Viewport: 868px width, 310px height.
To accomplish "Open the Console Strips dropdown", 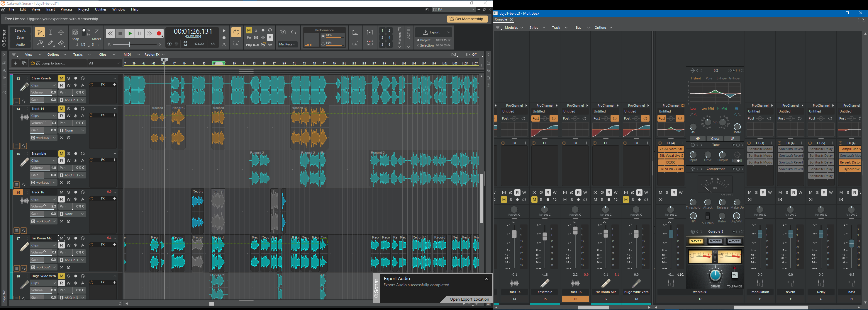I will click(537, 28).
